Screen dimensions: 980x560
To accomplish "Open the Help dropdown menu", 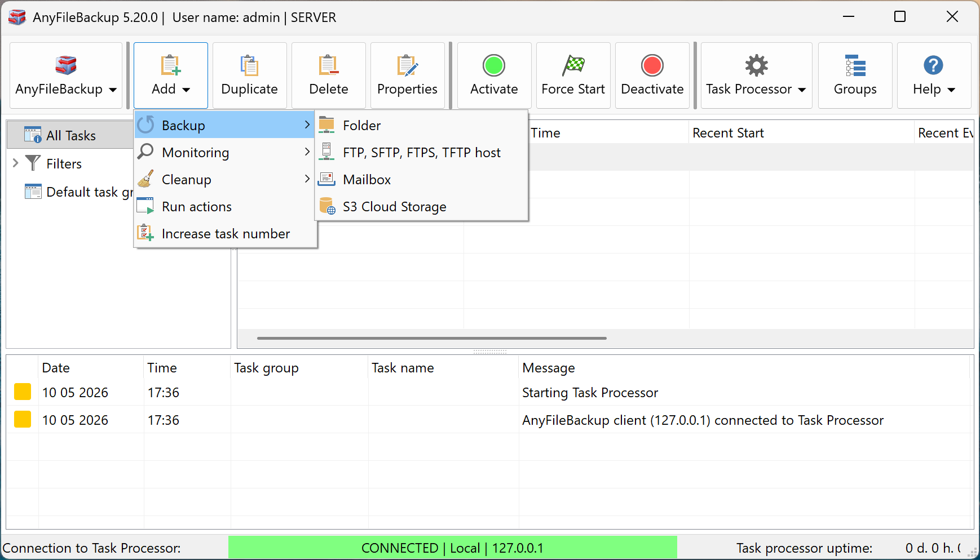I will (934, 75).
